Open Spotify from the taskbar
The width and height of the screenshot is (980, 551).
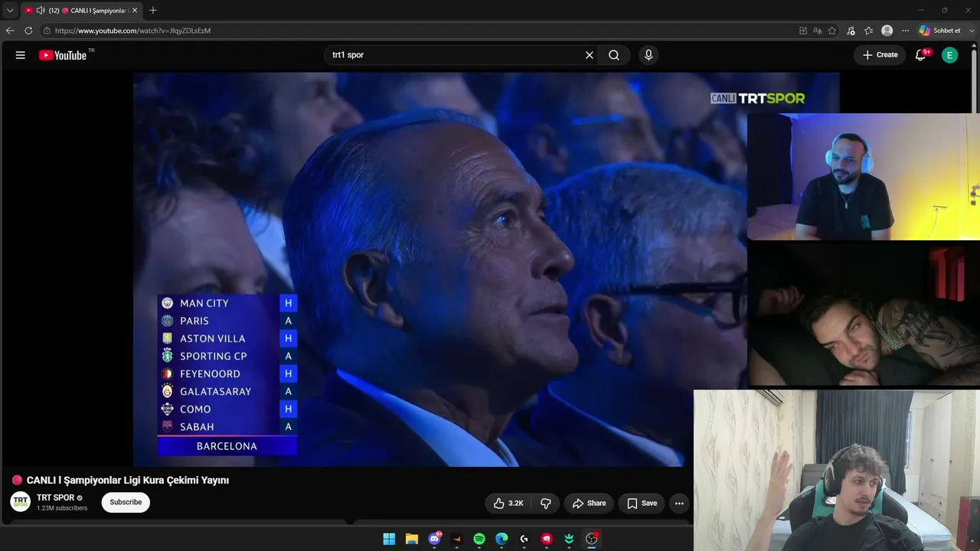coord(479,539)
